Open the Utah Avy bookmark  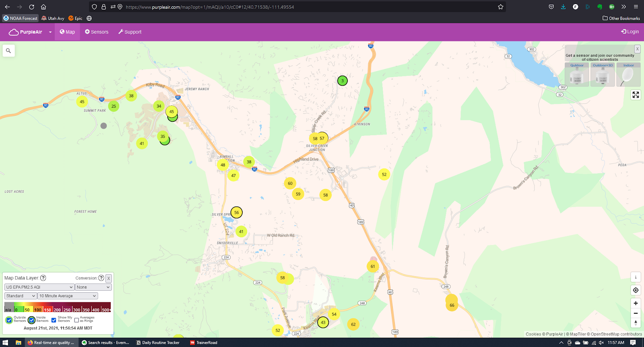click(53, 18)
